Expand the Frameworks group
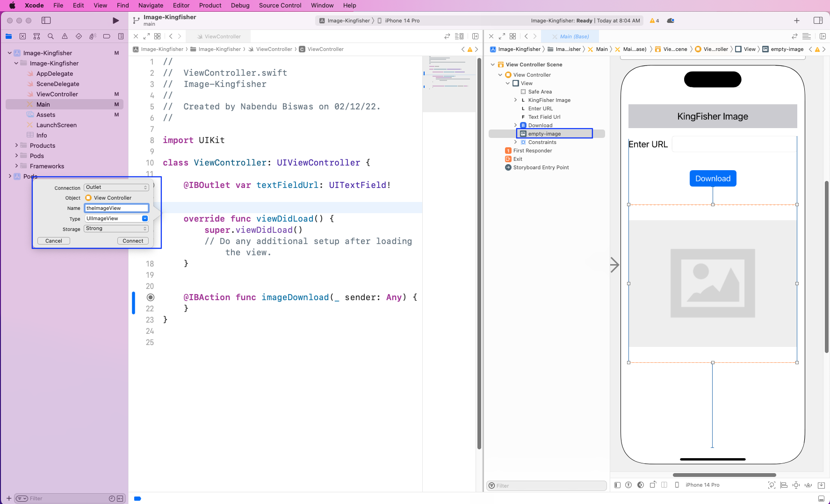The height and width of the screenshot is (504, 830). 16,166
